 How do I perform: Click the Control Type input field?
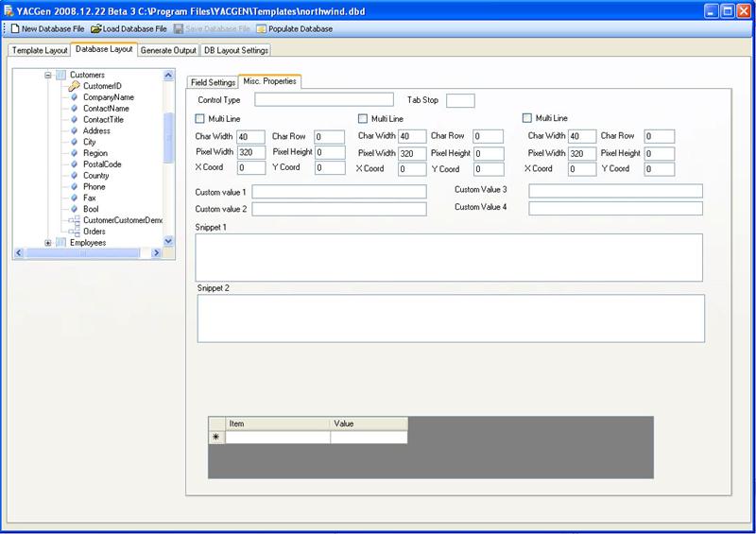[324, 99]
